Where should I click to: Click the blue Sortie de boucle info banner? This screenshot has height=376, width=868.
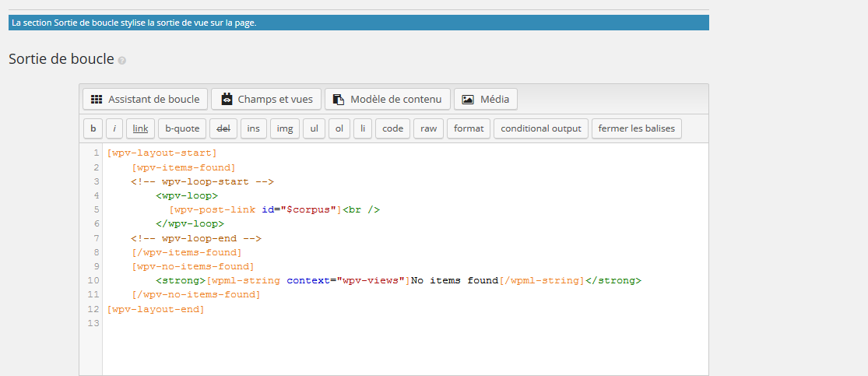click(x=359, y=23)
